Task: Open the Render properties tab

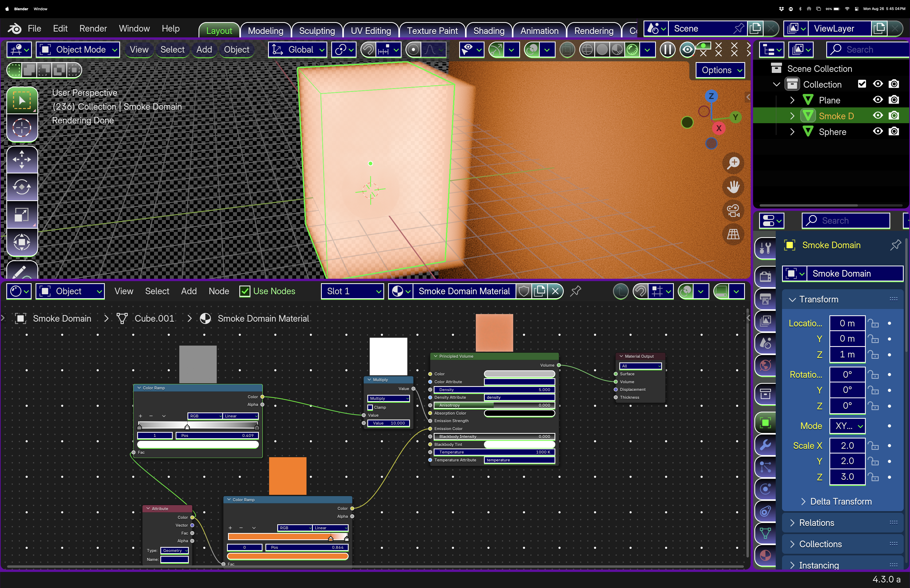Action: point(765,276)
